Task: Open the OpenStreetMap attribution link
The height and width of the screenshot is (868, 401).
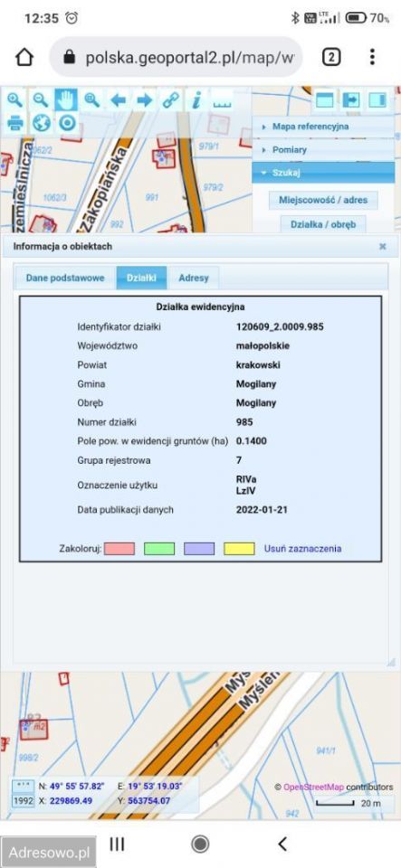Action: [313, 787]
